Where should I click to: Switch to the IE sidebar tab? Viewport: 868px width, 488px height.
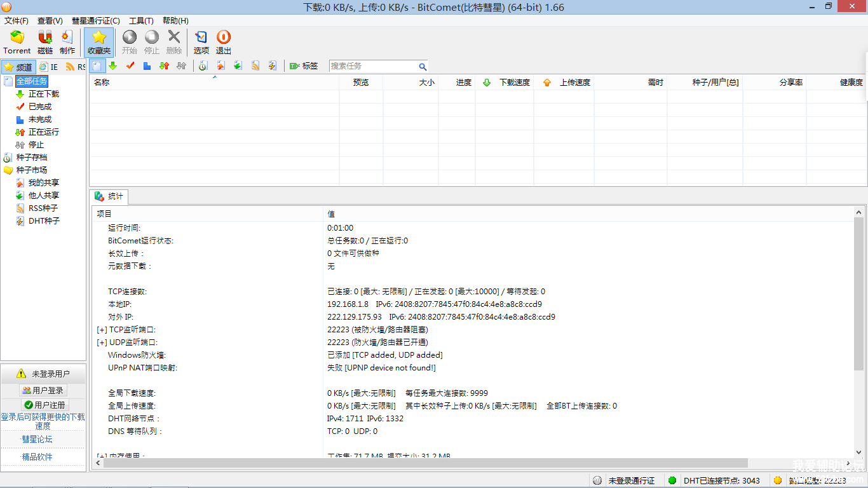[48, 67]
